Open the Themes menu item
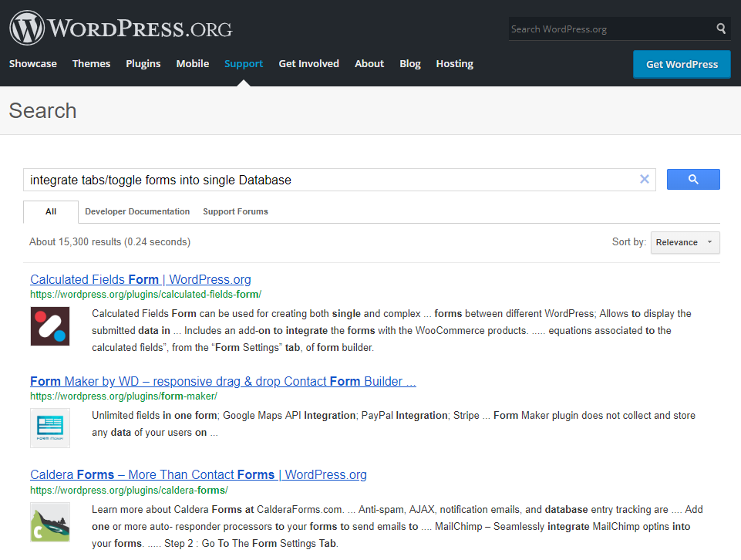 [x=91, y=64]
